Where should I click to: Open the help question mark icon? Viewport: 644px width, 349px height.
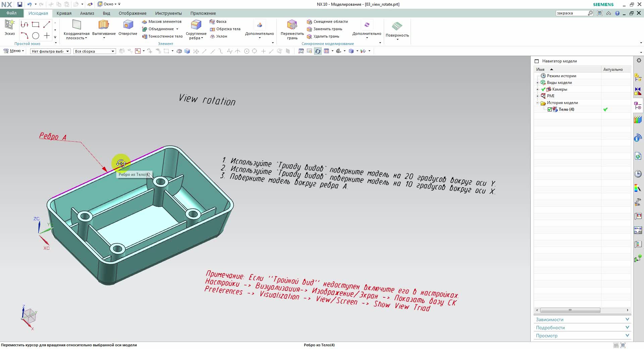click(x=617, y=13)
